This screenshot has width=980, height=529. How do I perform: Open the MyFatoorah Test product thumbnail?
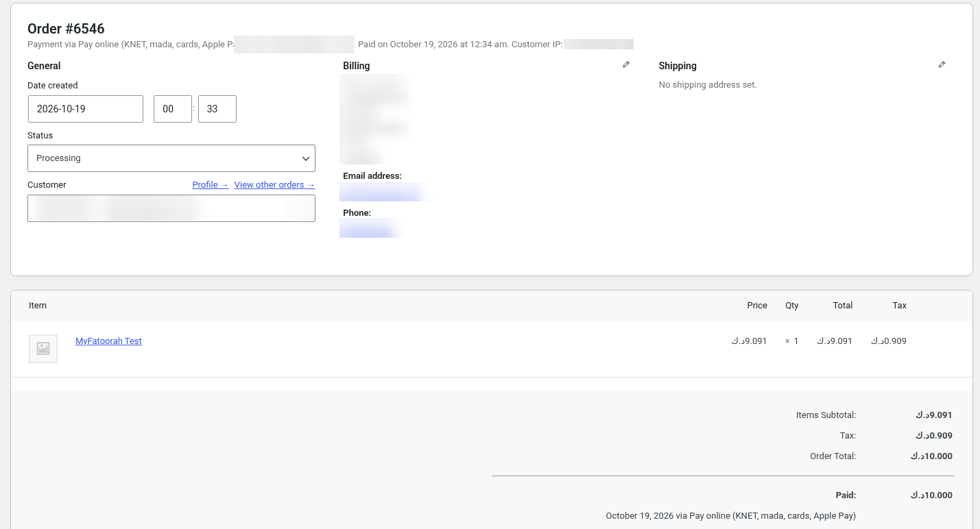click(43, 349)
